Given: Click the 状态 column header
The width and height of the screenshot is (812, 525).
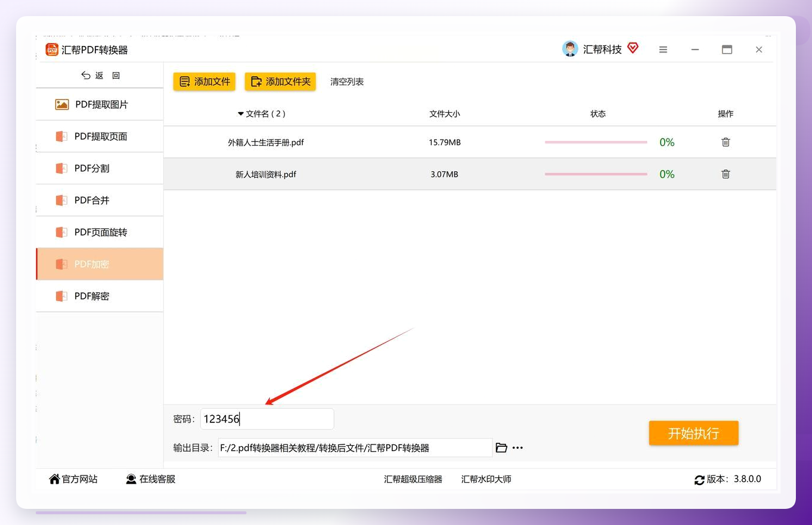Looking at the screenshot, I should pyautogui.click(x=598, y=113).
